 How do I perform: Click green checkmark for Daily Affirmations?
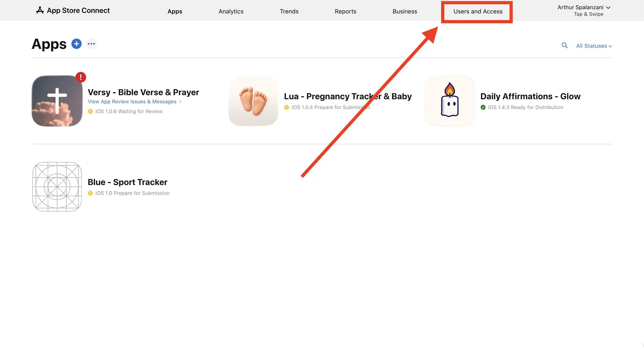(x=483, y=107)
